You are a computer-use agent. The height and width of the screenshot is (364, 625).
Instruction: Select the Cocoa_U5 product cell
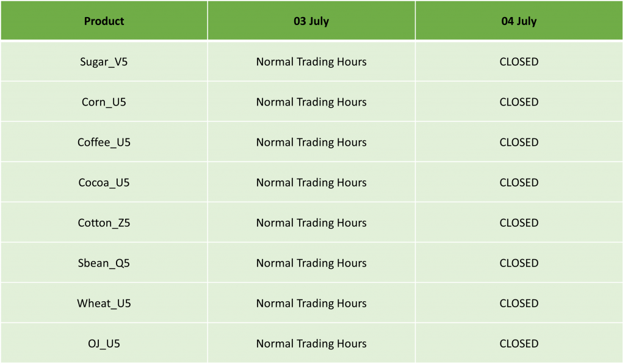[104, 182]
